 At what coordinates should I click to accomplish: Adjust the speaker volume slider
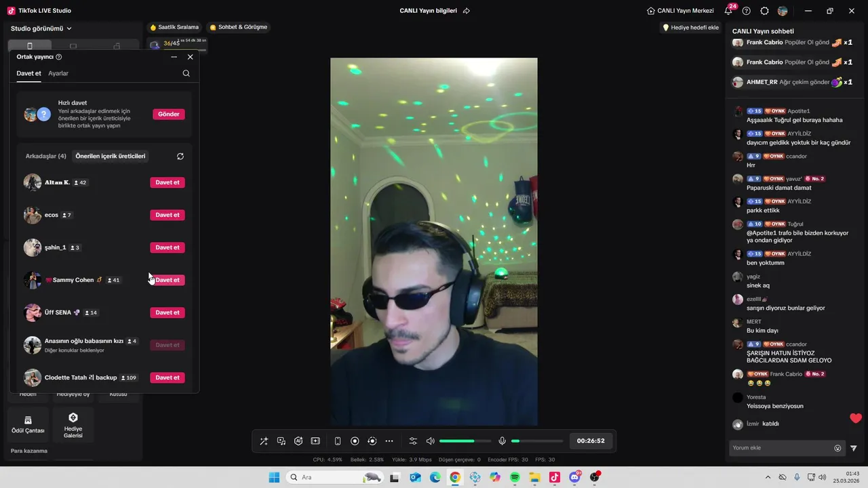[x=466, y=441]
